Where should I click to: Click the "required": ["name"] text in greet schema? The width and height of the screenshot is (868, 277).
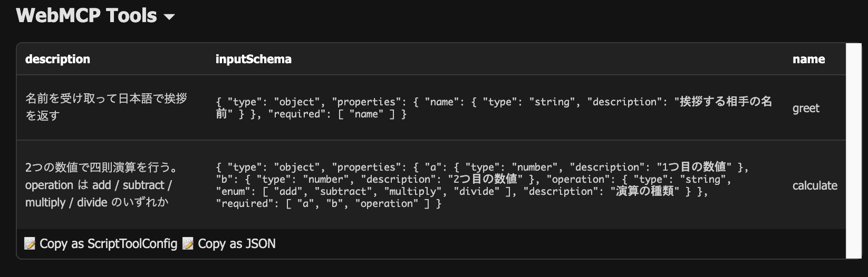click(x=337, y=114)
